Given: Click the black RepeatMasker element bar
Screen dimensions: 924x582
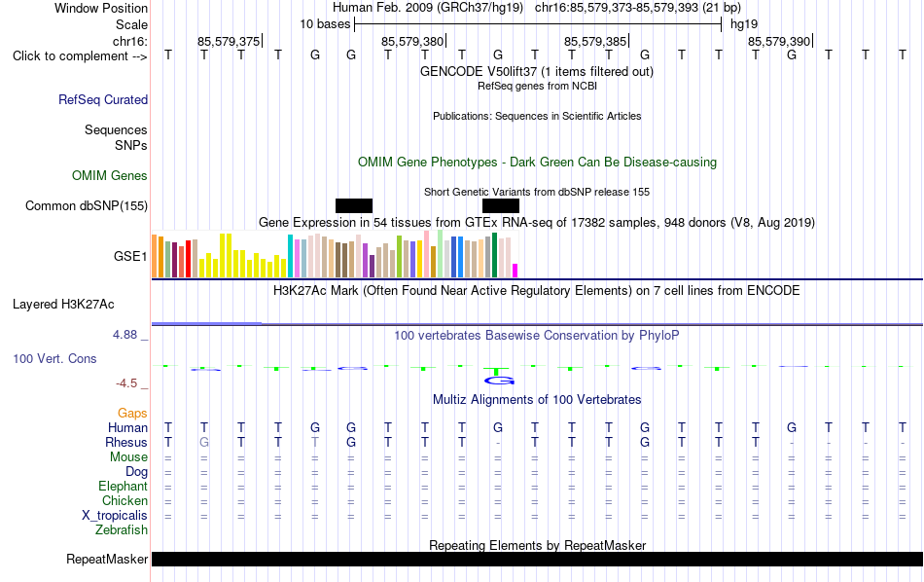Looking at the screenshot, I should 537,559.
